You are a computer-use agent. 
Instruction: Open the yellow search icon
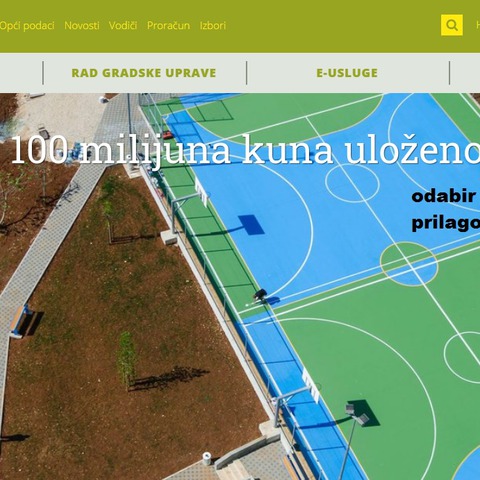click(x=452, y=25)
